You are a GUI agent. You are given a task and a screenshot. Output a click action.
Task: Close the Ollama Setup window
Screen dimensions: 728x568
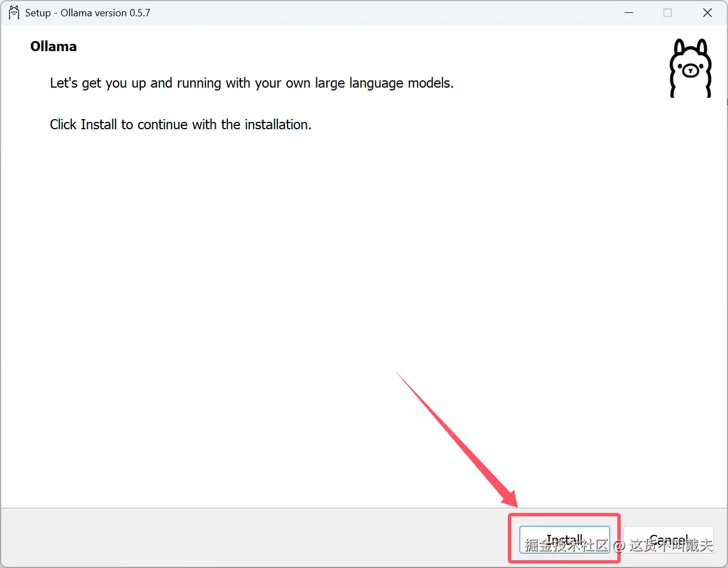pyautogui.click(x=707, y=12)
